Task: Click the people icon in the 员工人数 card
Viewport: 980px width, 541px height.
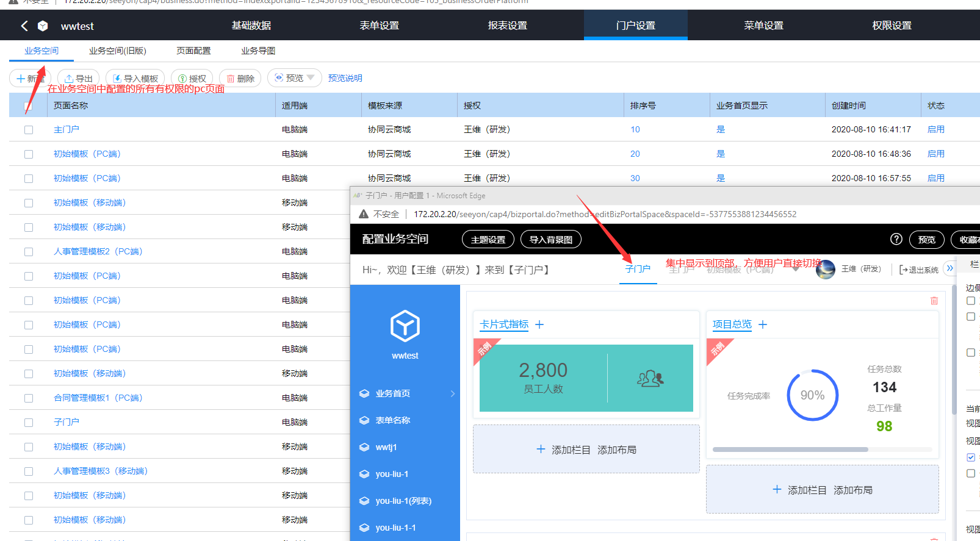Action: [x=650, y=378]
